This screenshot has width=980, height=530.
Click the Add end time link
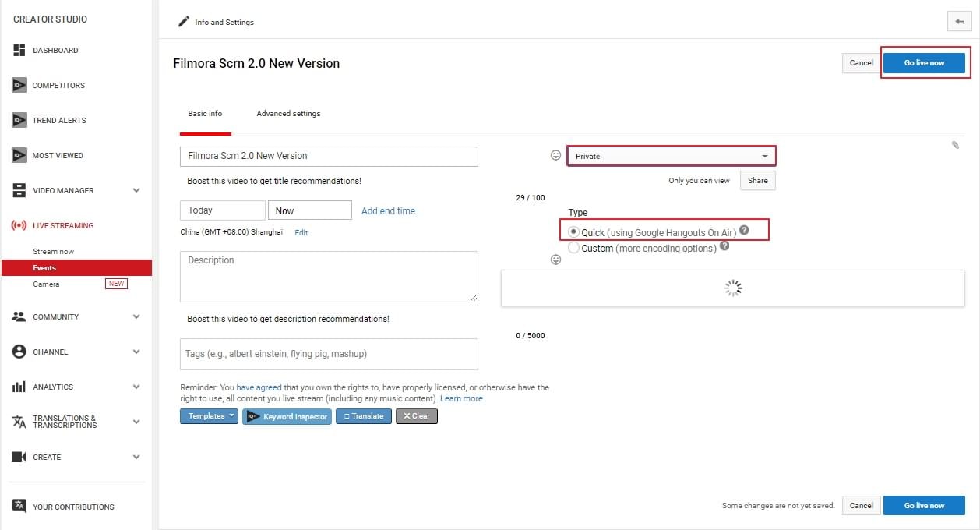click(388, 210)
